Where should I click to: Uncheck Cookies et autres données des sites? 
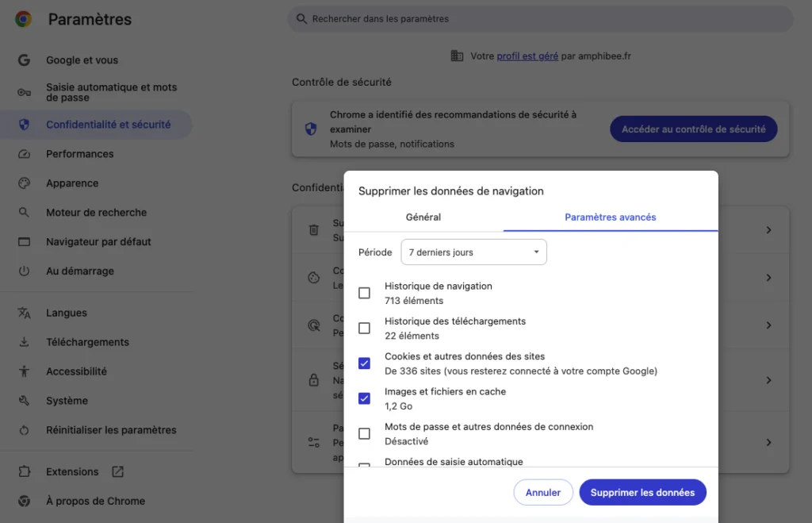365,363
